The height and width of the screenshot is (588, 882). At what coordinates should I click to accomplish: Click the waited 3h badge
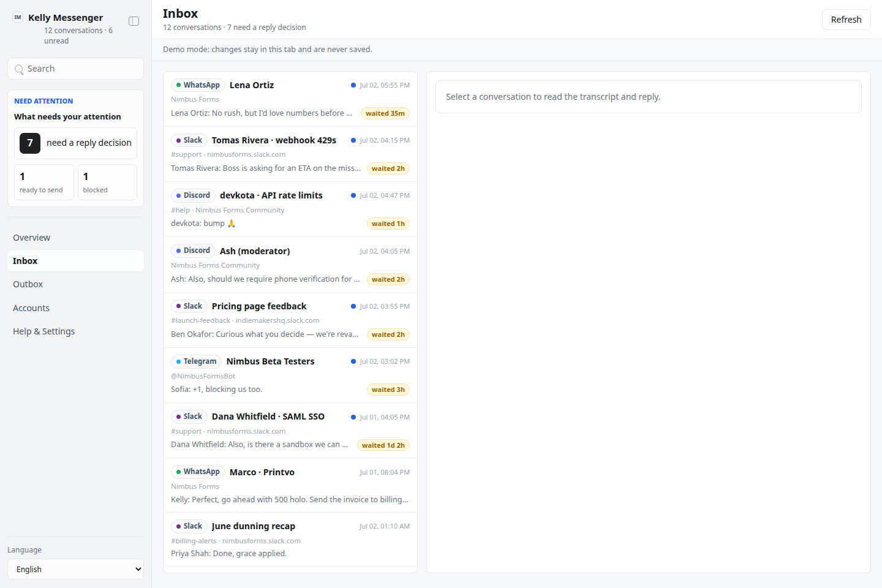click(388, 390)
